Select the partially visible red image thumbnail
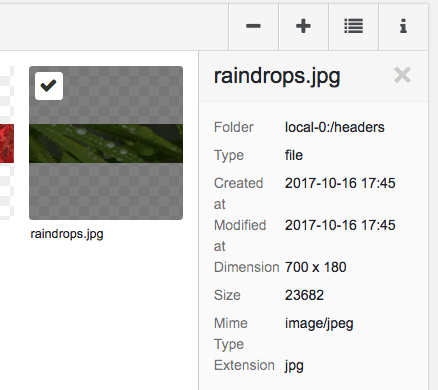The width and height of the screenshot is (438, 390). click(x=7, y=143)
